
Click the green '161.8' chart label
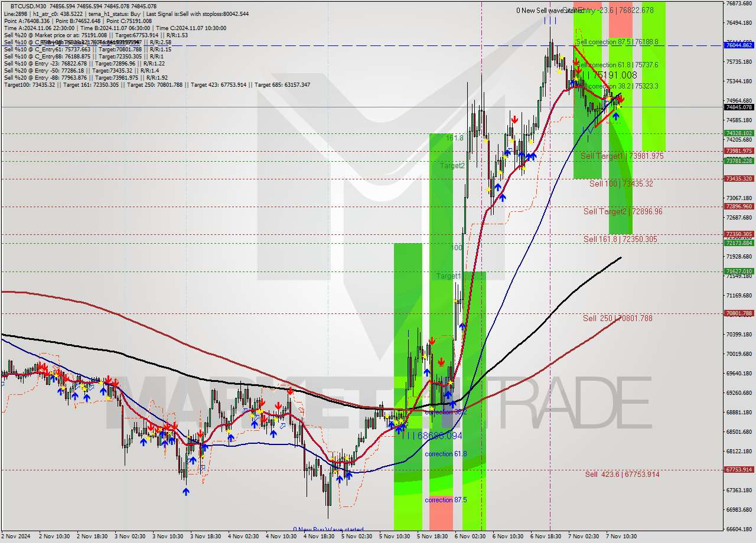coord(455,138)
